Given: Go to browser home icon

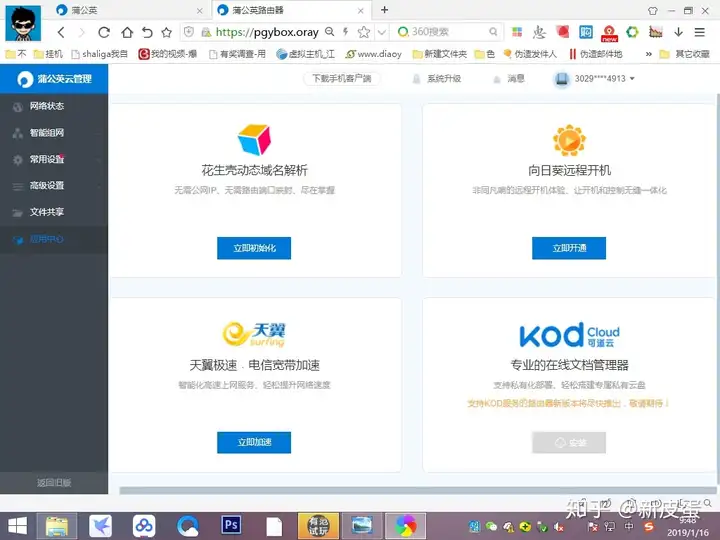Looking at the screenshot, I should pos(127,32).
